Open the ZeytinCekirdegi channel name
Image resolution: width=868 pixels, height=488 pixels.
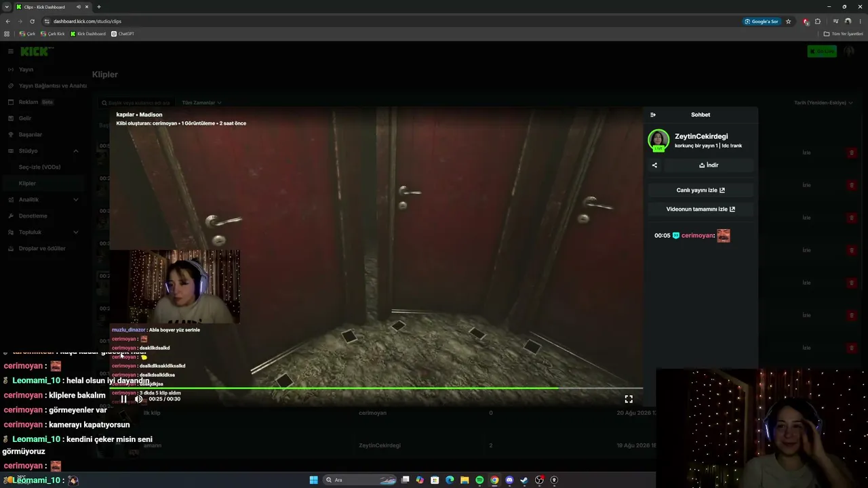point(701,136)
